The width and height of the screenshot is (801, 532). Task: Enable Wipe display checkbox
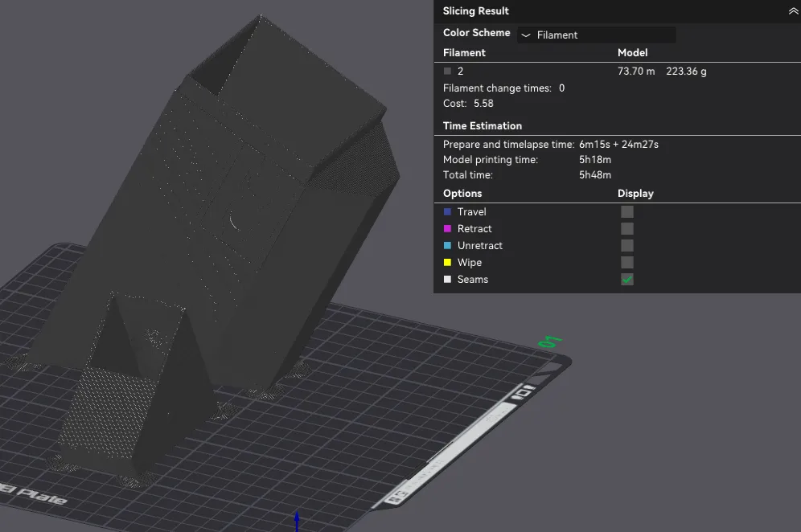point(626,263)
